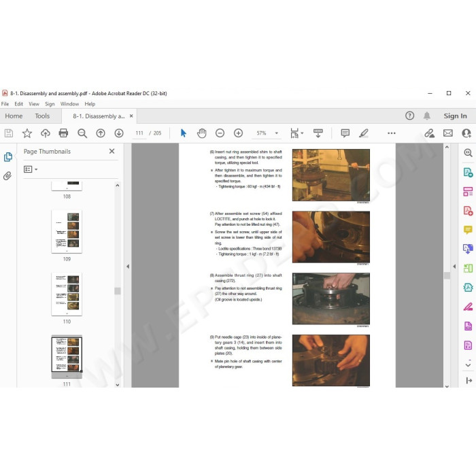Share with others person icon
The image size is (476, 476).
tap(466, 133)
